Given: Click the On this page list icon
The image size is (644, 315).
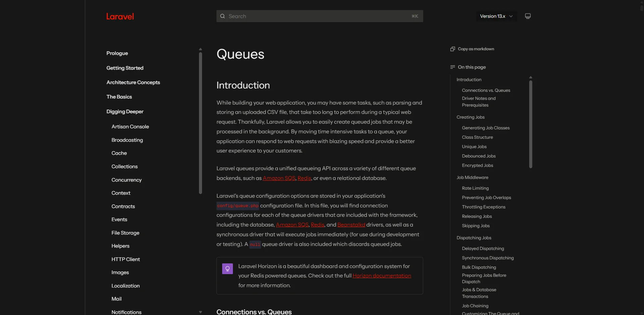Looking at the screenshot, I should point(453,67).
